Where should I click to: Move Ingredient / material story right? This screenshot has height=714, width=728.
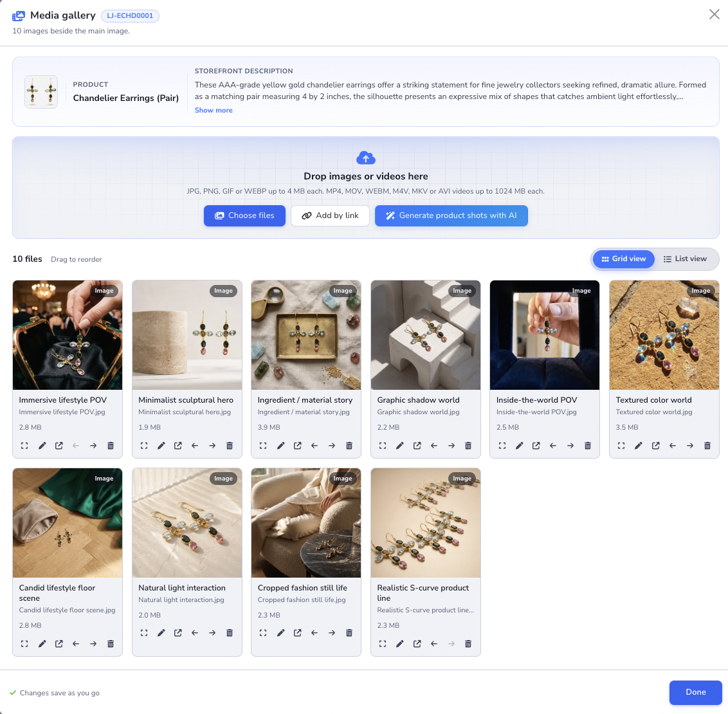click(x=332, y=446)
